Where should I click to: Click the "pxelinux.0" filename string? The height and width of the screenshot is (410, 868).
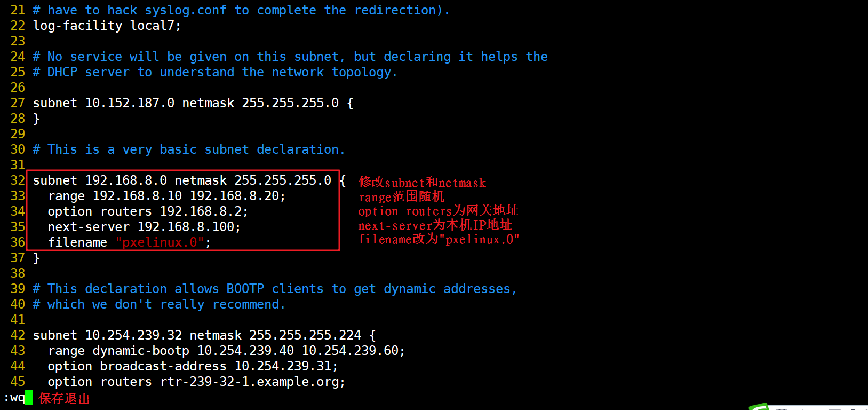(160, 242)
